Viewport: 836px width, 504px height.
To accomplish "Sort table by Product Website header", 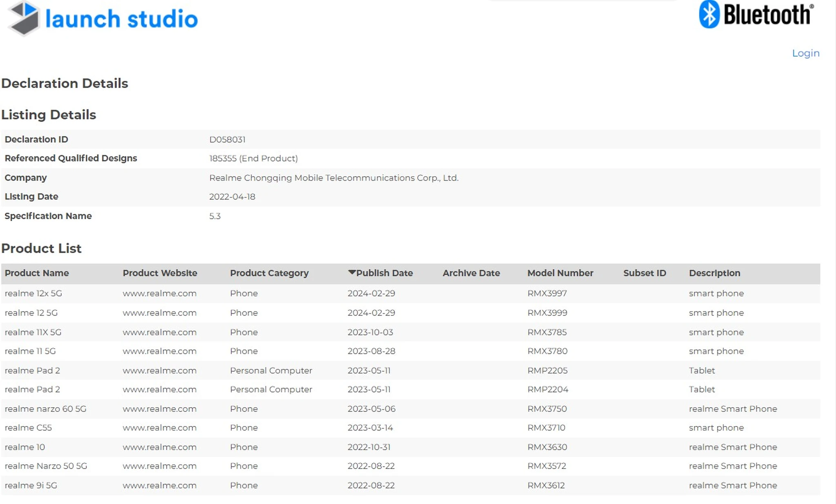I will 160,273.
